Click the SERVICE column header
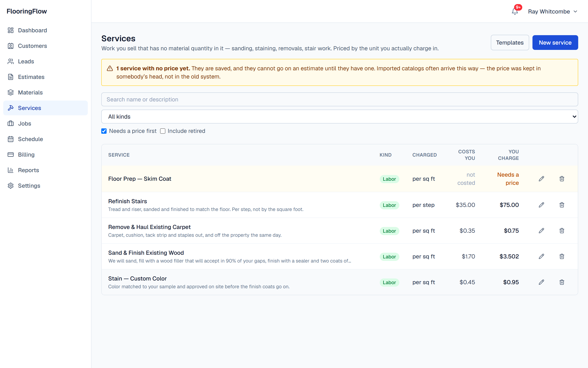The height and width of the screenshot is (368, 588). point(119,155)
